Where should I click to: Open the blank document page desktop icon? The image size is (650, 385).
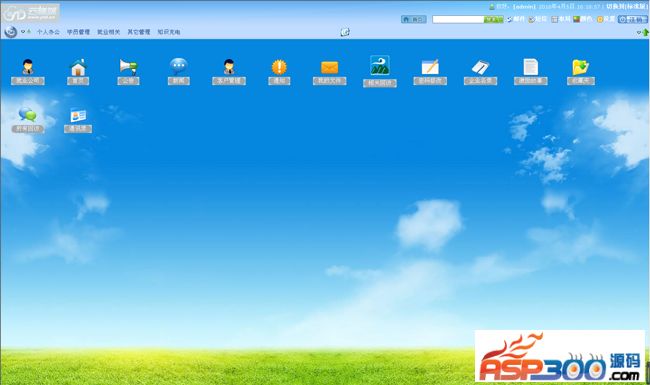pyautogui.click(x=531, y=67)
